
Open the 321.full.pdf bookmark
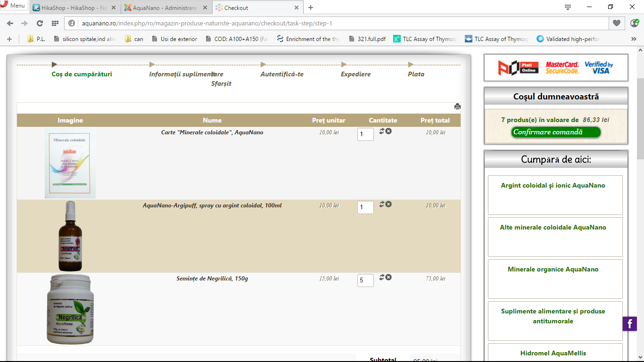click(x=367, y=39)
